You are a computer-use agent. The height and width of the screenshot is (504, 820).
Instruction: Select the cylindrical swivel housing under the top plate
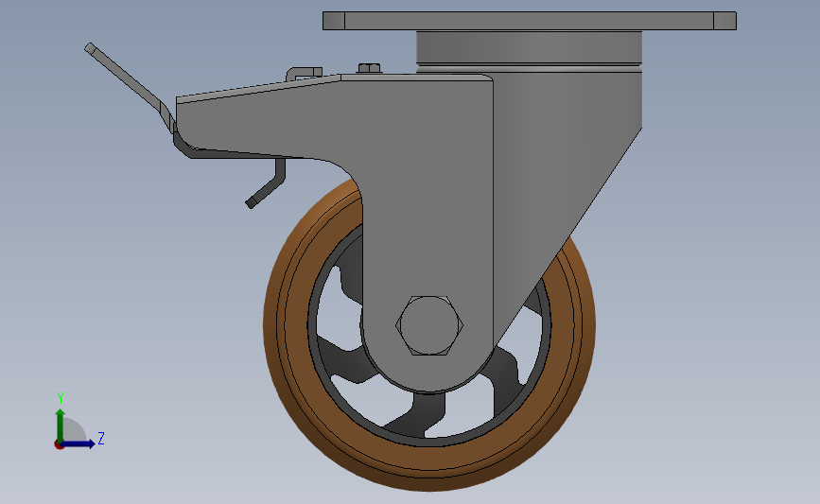point(529,51)
